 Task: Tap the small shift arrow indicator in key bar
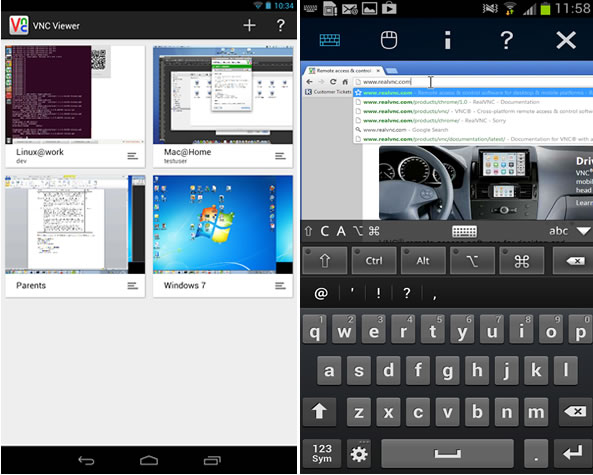click(308, 231)
